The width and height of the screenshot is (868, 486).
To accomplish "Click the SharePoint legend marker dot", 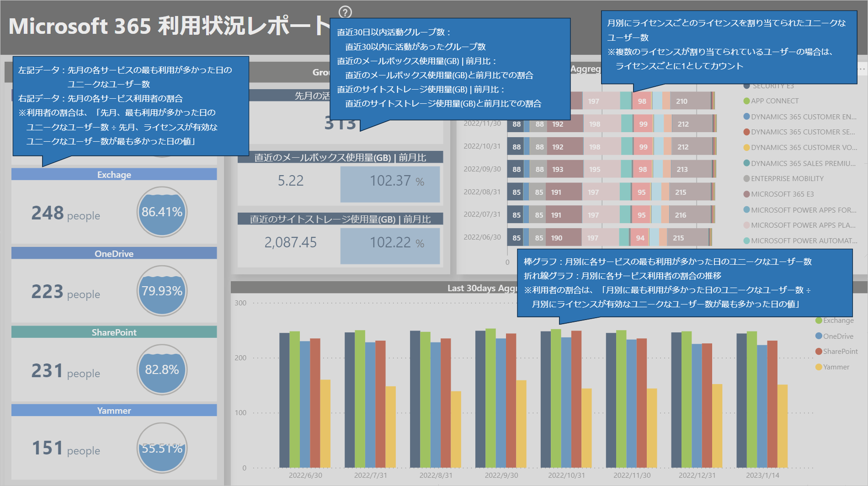I will click(x=819, y=352).
